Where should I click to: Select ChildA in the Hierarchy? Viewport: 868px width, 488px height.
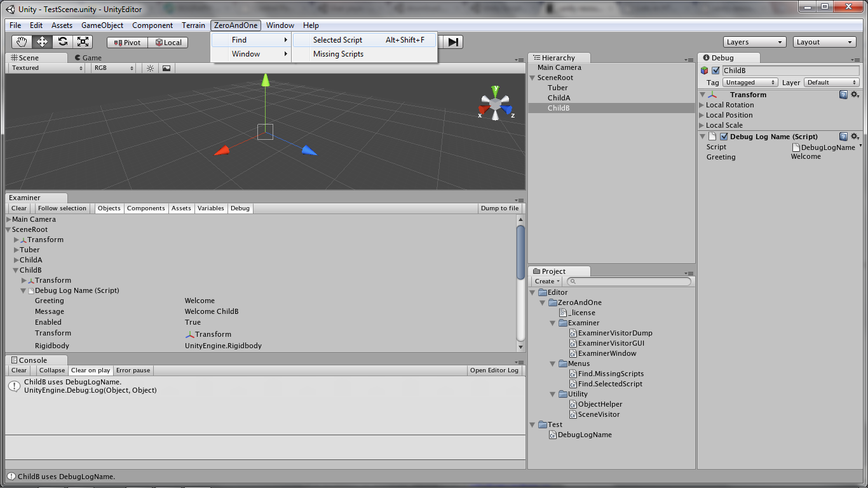[x=559, y=98]
